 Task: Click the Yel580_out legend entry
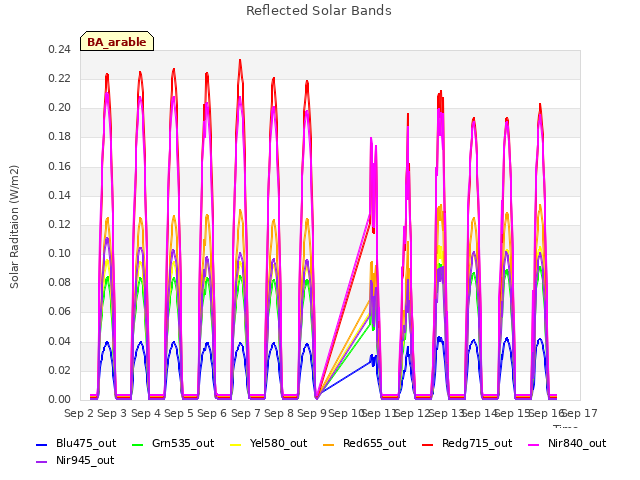(x=268, y=443)
